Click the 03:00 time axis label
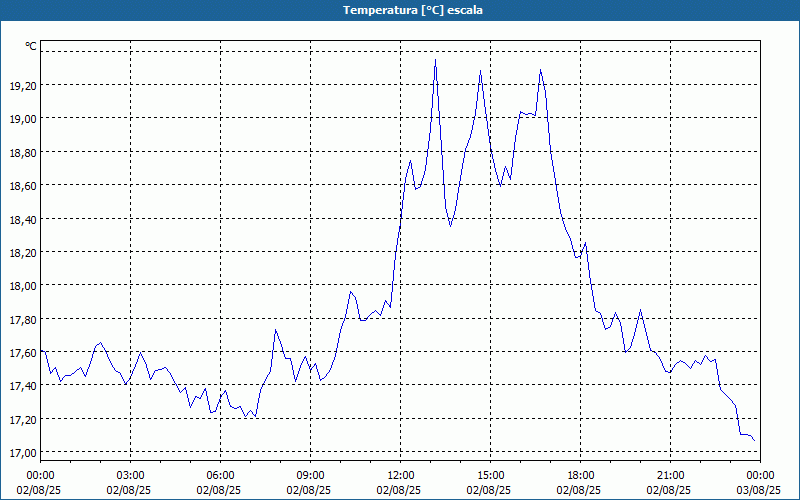 click(130, 476)
